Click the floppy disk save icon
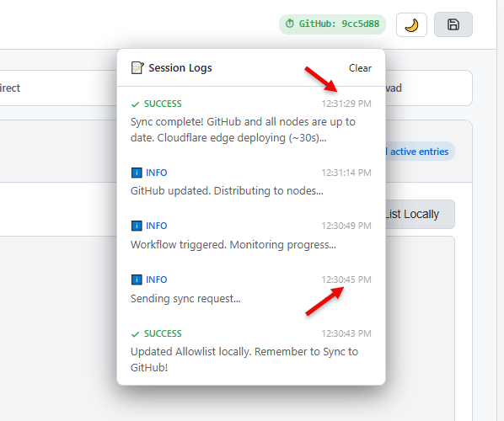Image resolution: width=504 pixels, height=421 pixels. pos(453,24)
